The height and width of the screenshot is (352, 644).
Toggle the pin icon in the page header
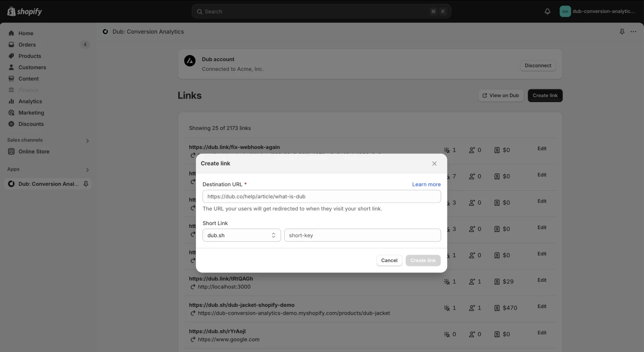tap(622, 31)
